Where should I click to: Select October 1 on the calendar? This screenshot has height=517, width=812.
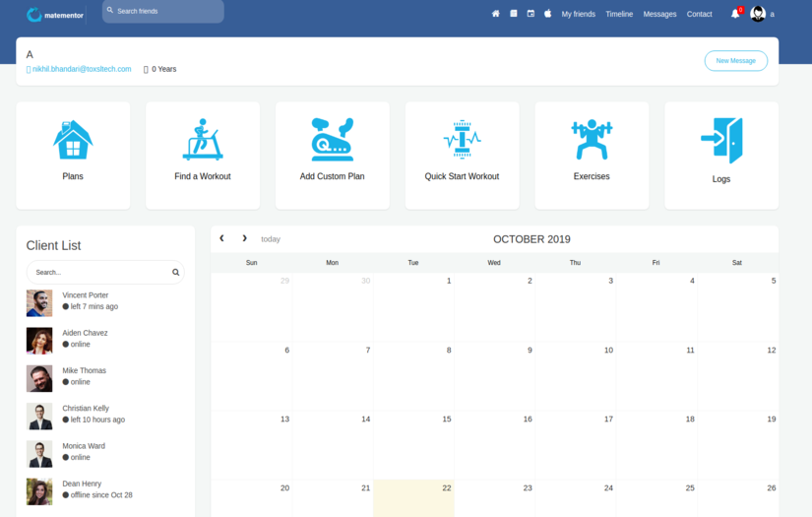[x=413, y=307]
